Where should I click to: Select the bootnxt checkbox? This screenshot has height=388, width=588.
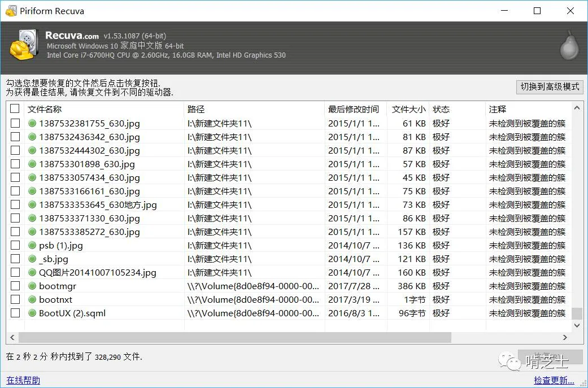coord(15,299)
